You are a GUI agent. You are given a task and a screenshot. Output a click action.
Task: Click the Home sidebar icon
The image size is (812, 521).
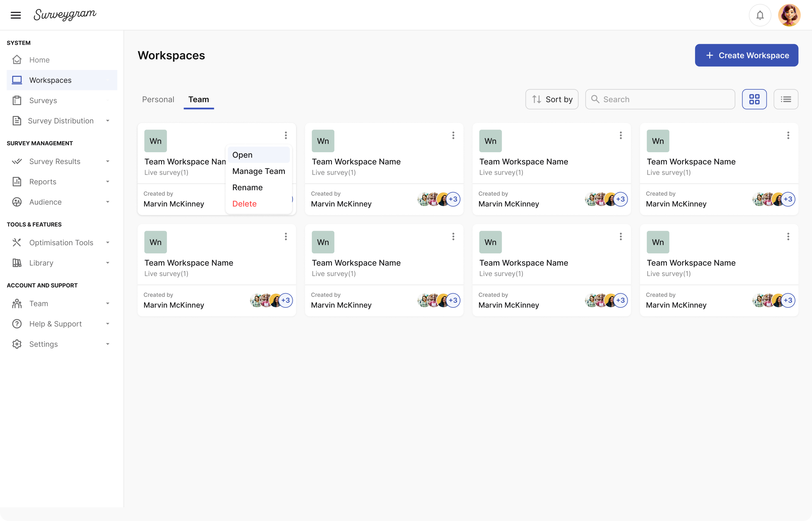(x=17, y=60)
